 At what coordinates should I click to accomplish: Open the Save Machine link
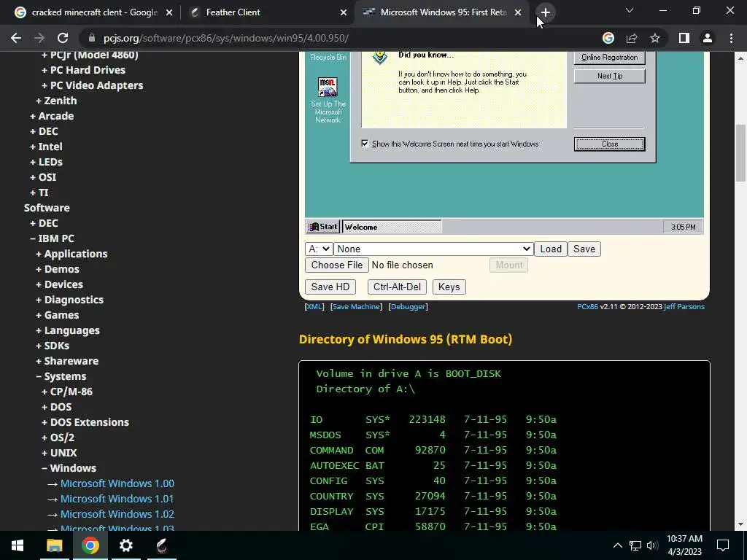(356, 307)
